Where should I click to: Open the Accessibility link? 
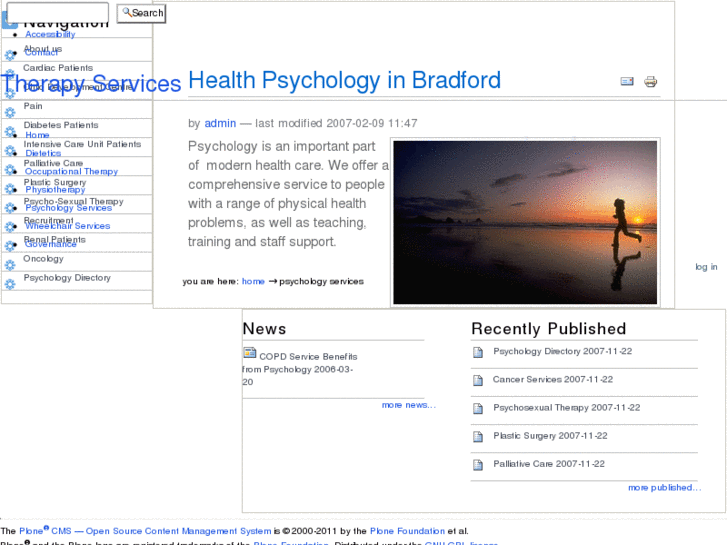50,34
